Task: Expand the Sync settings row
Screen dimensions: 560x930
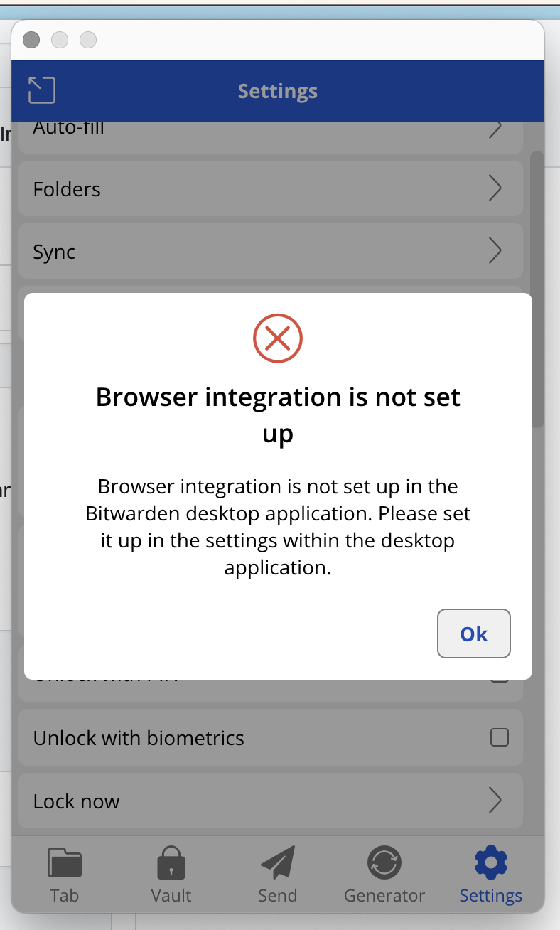Action: pos(496,251)
